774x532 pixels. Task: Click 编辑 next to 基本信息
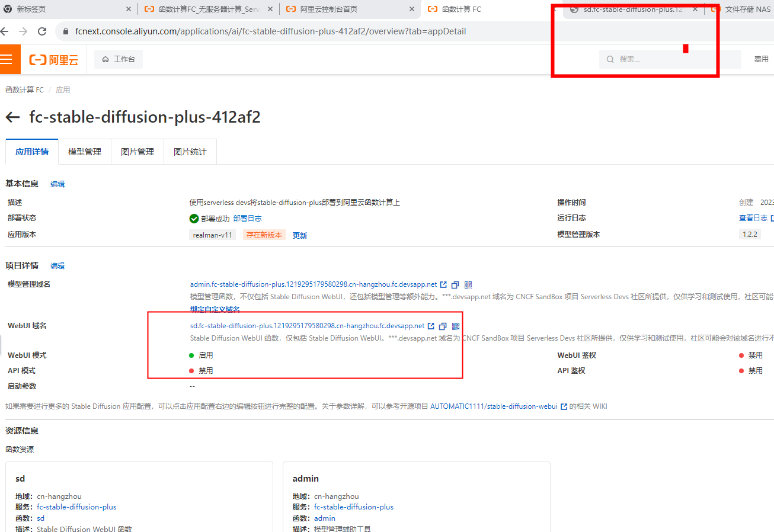(57, 184)
